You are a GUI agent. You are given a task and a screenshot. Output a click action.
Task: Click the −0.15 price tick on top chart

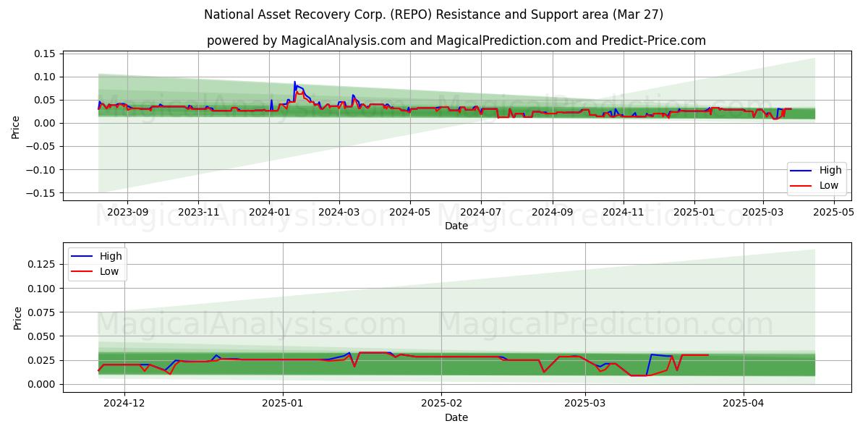pyautogui.click(x=41, y=193)
